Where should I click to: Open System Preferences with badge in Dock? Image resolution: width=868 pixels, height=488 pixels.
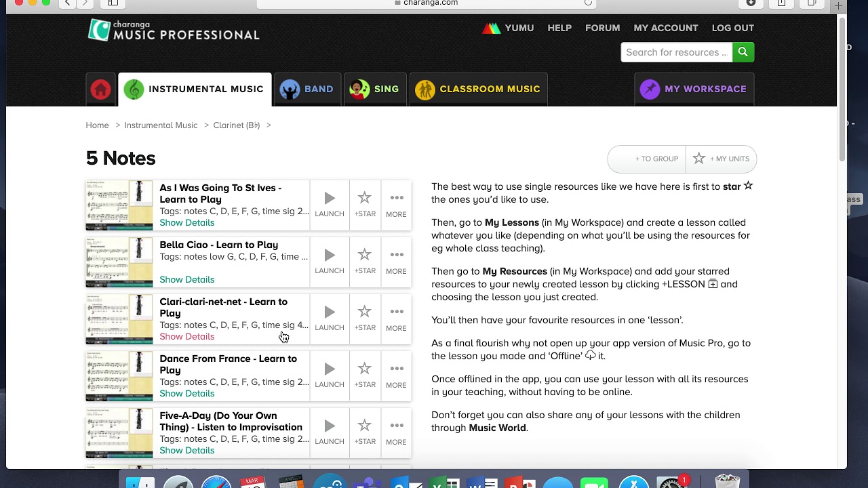point(673,482)
